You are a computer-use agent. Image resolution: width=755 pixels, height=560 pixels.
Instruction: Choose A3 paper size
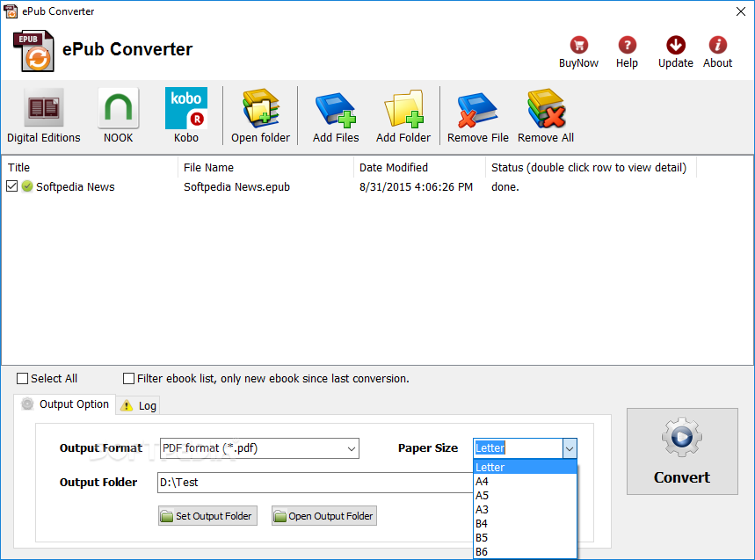coord(525,509)
